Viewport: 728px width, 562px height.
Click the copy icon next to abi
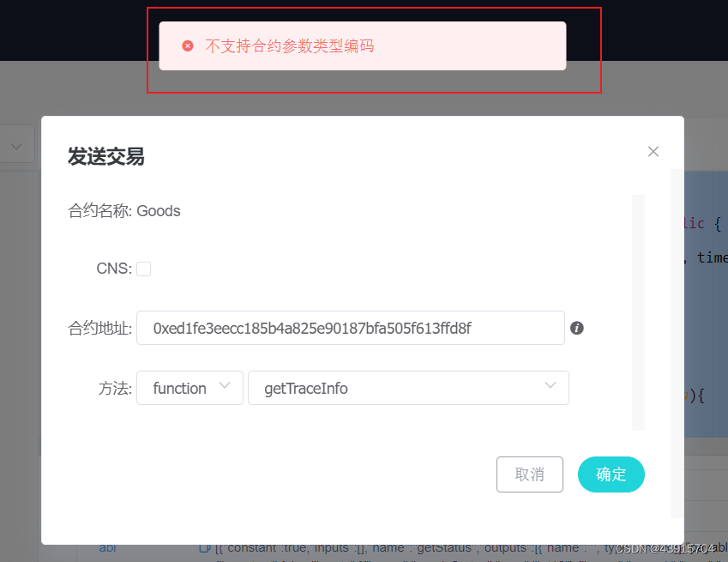(205, 547)
